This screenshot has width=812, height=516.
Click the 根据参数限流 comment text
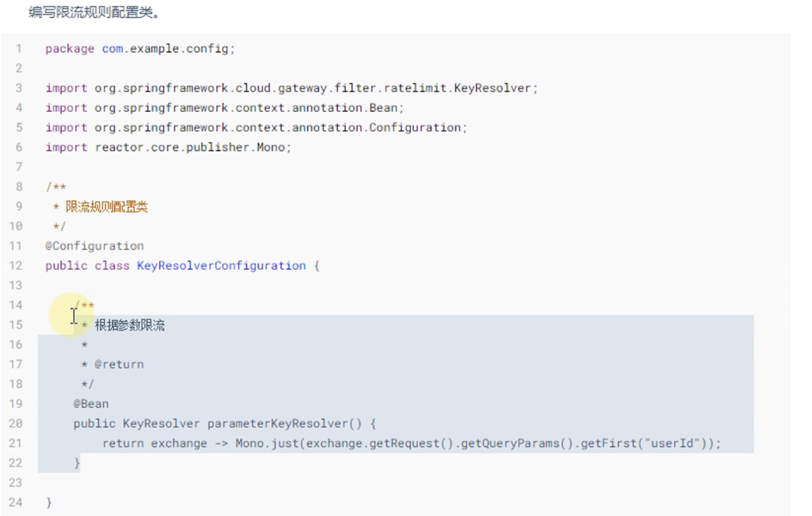[x=130, y=325]
